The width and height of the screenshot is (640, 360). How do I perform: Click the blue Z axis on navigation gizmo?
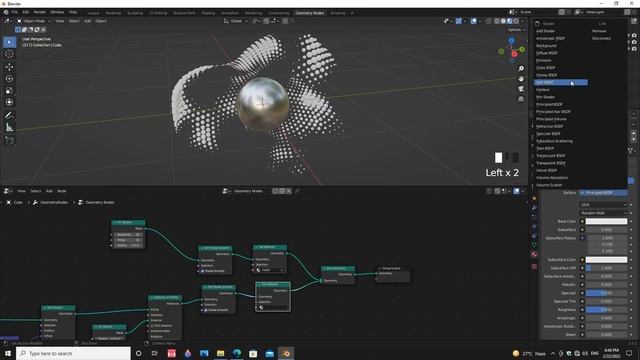coord(511,40)
